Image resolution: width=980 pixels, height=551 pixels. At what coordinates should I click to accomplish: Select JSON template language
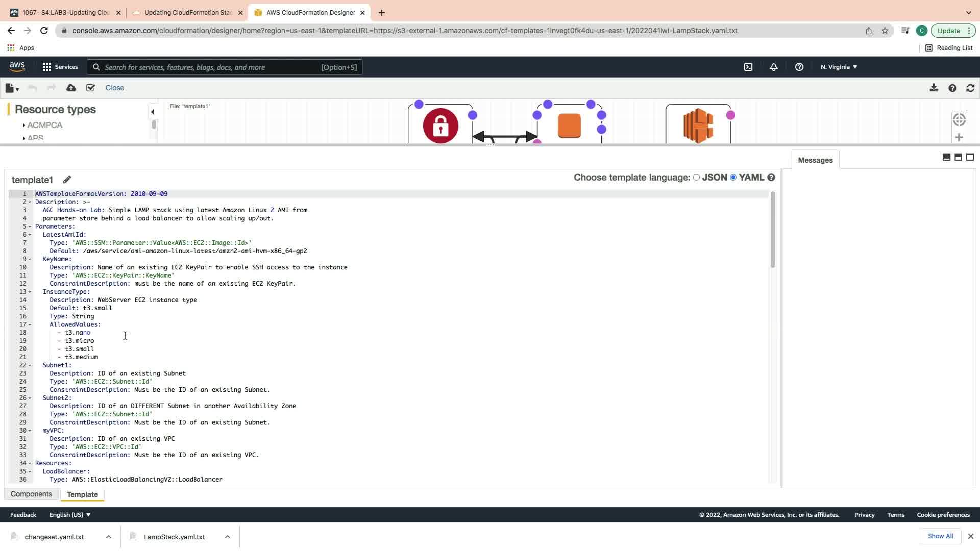(x=696, y=178)
